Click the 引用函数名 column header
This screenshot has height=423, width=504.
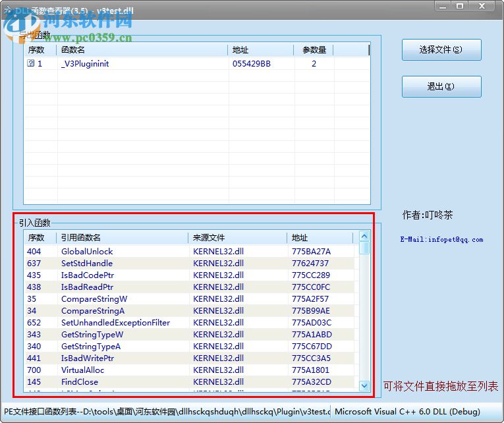pyautogui.click(x=123, y=238)
